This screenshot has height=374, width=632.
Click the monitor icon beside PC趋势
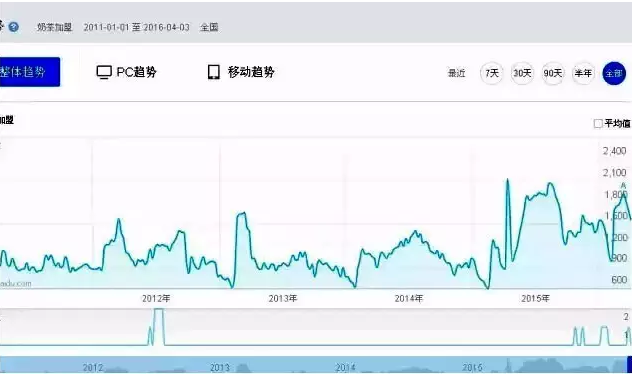(104, 72)
